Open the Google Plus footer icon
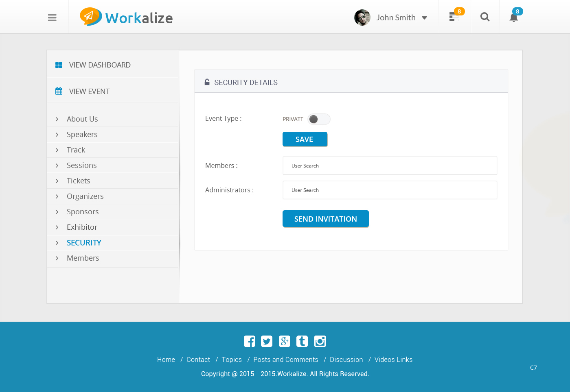The image size is (570, 392). tap(285, 341)
